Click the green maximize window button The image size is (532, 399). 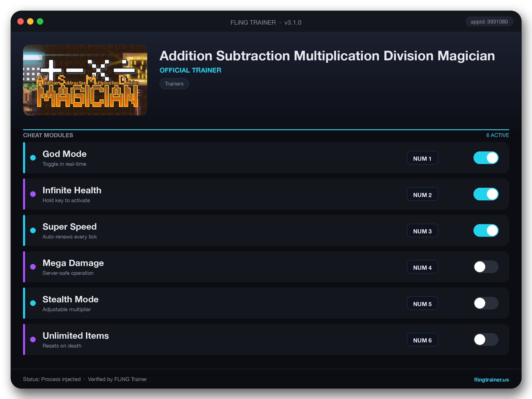[x=40, y=22]
